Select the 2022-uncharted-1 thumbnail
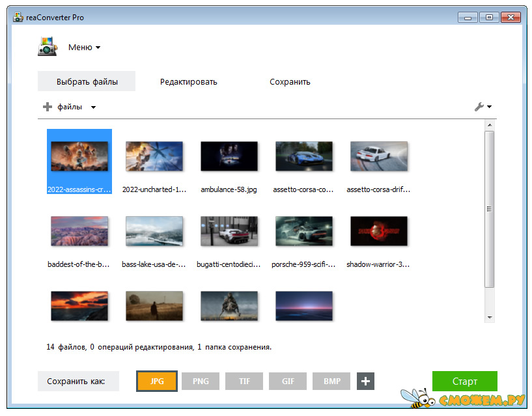This screenshot has width=532, height=416. (154, 156)
